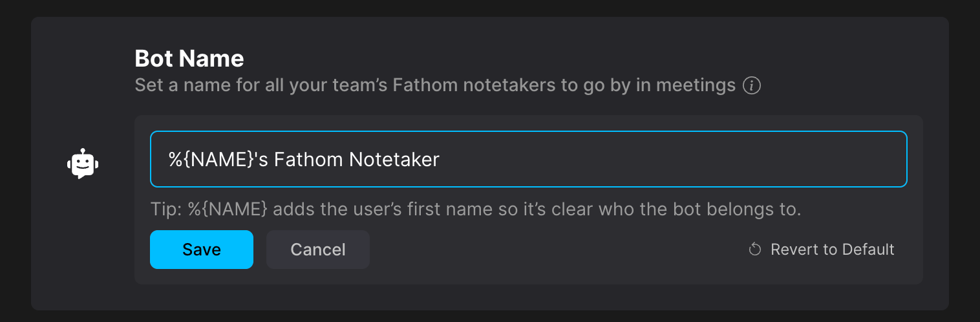Save the bot name
Screen dimensions: 980x322
pyautogui.click(x=202, y=250)
